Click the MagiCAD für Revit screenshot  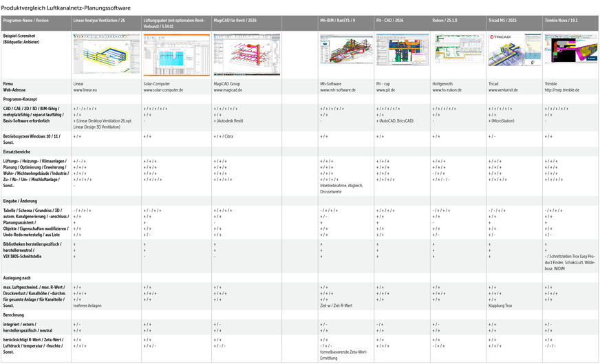coord(246,50)
